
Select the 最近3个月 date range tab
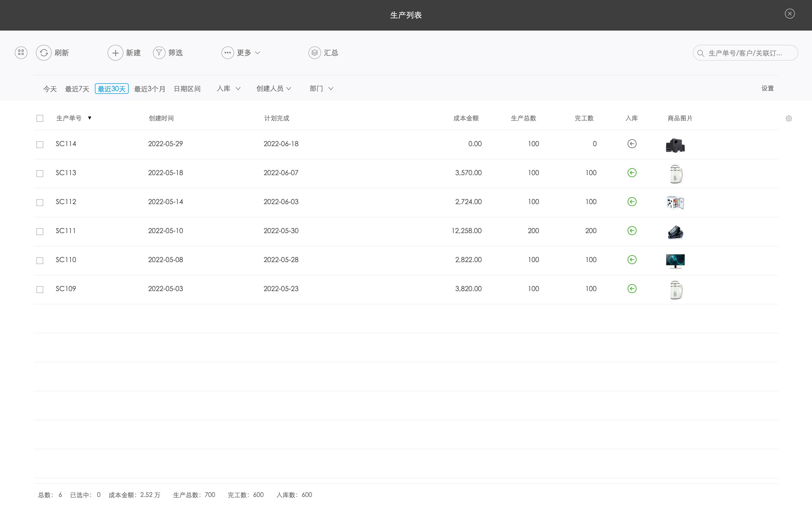click(x=150, y=89)
